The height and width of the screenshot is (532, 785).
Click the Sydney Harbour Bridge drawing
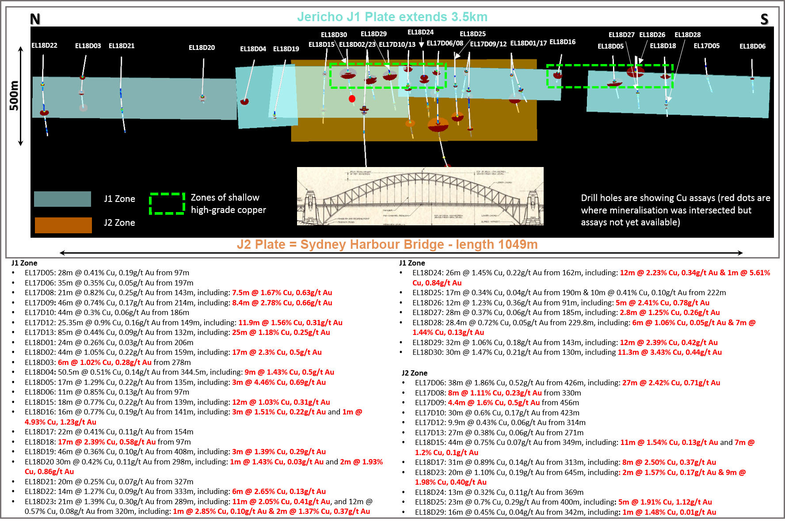420,196
